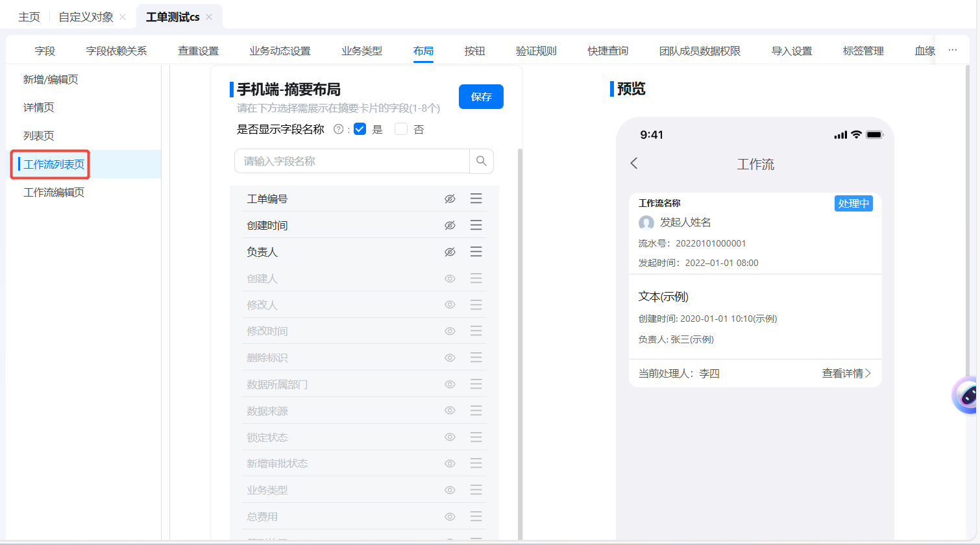Close the 自定义对象 tab
This screenshot has width=980, height=545.
[123, 17]
